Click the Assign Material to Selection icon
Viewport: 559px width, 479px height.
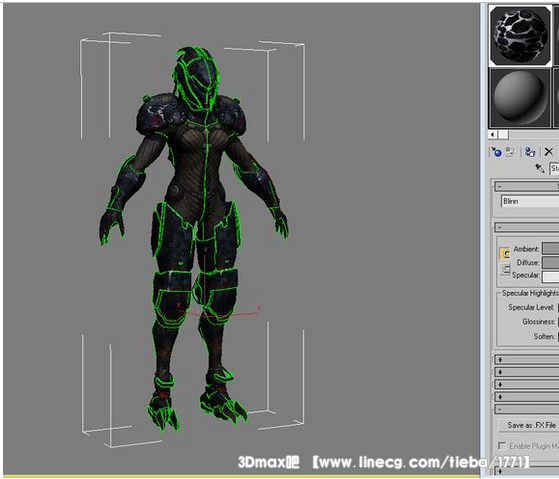coord(530,152)
